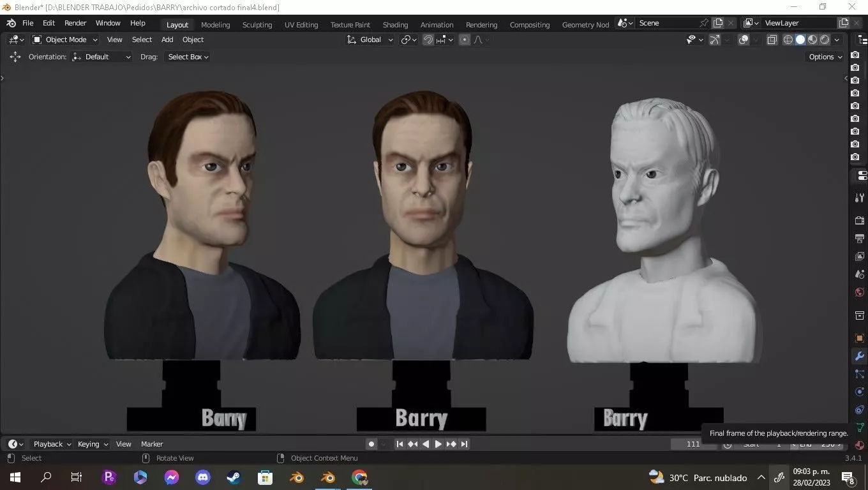Open the Playback popover
The image size is (868, 490).
[52, 444]
